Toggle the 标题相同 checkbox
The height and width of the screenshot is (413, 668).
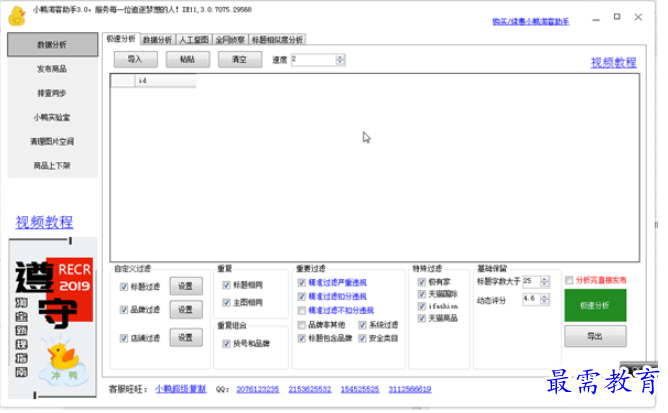point(227,285)
